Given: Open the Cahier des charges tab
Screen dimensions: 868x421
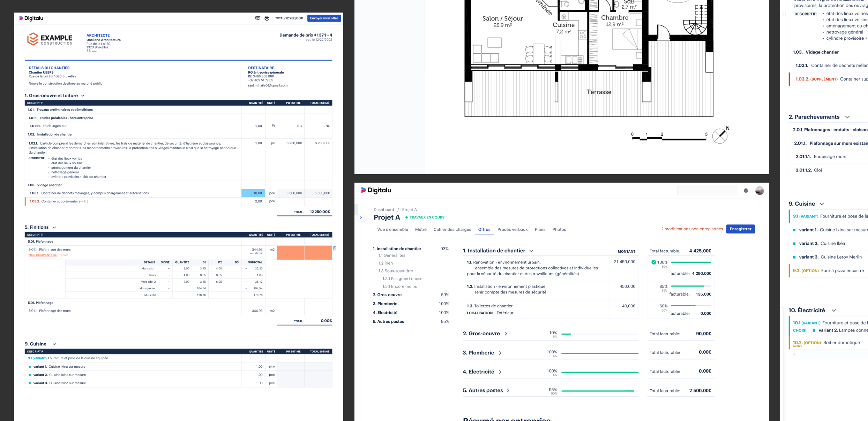Looking at the screenshot, I should tap(452, 229).
